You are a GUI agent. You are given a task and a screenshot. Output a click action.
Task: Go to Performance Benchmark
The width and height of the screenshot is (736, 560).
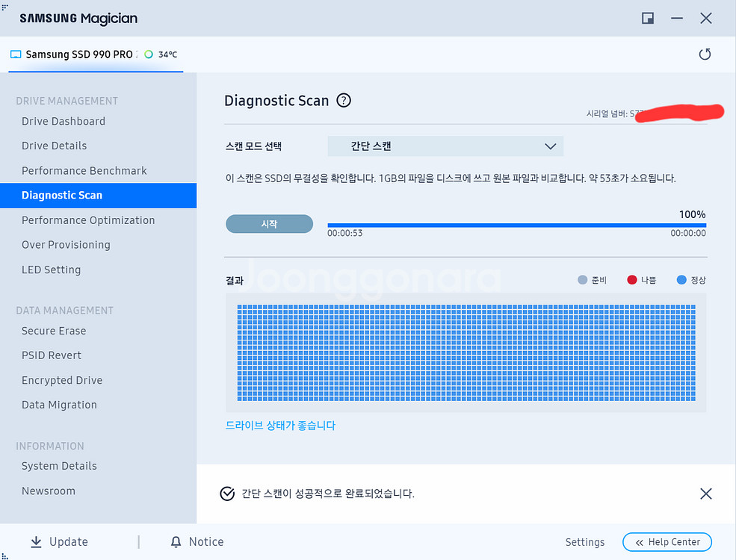(84, 171)
